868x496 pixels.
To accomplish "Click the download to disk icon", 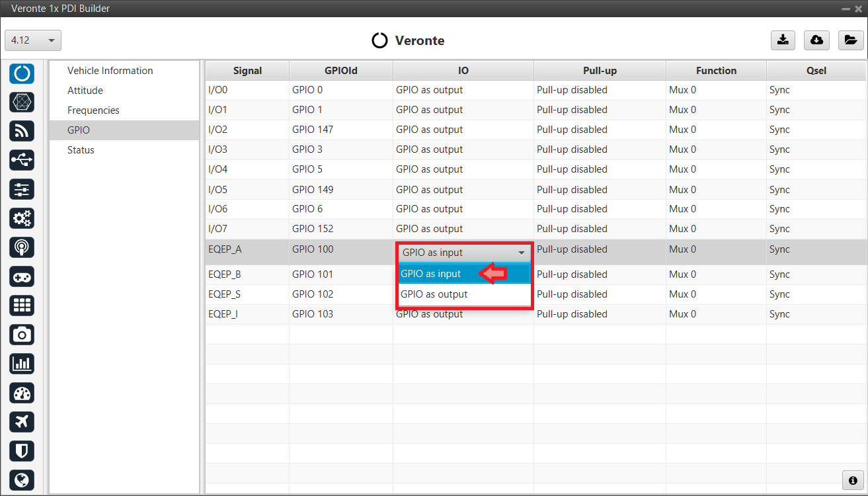I will pyautogui.click(x=783, y=40).
